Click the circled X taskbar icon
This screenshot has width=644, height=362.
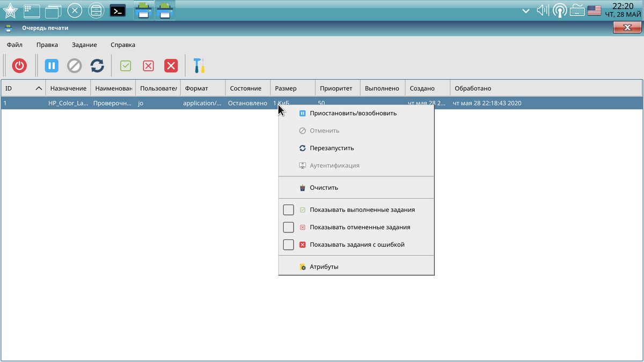coord(75,10)
